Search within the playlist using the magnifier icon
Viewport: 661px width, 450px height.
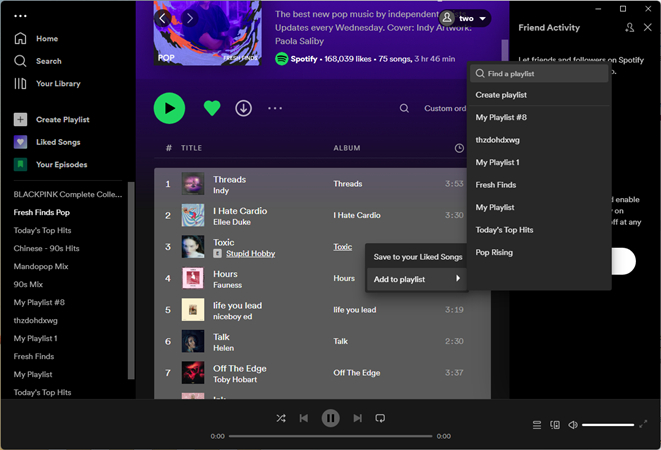pyautogui.click(x=404, y=108)
